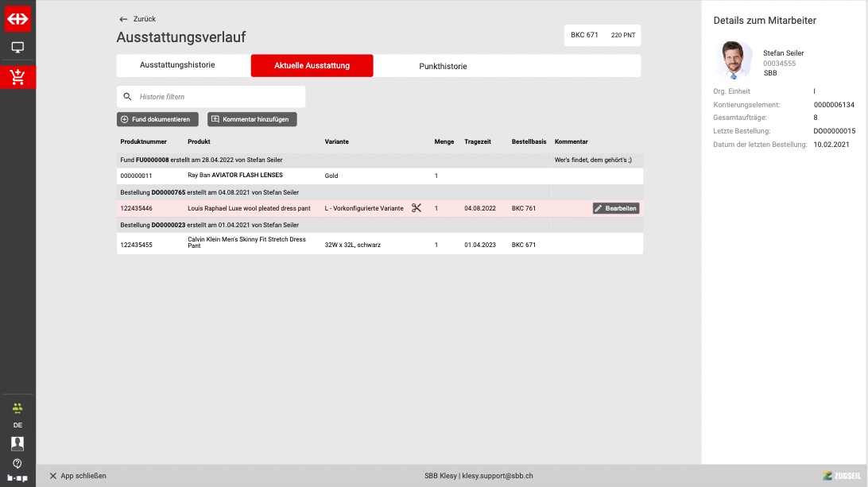Select the Aktuelle Ausstattung tab
868x487 pixels.
[312, 65]
